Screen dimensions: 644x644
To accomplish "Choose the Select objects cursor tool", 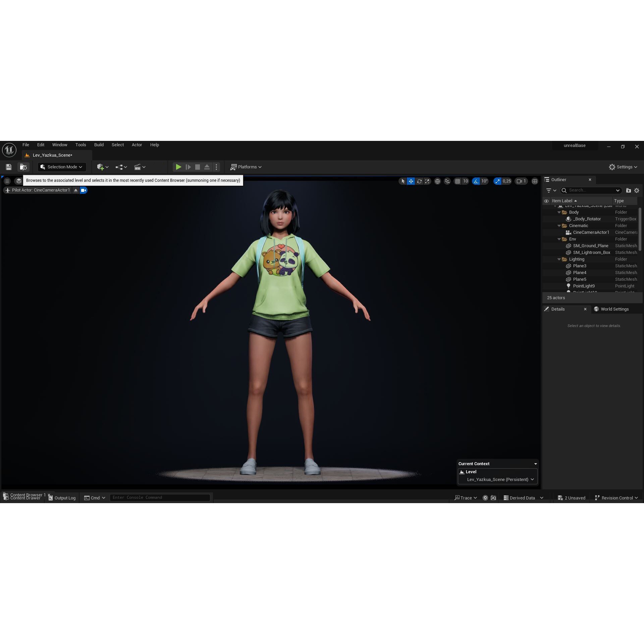I will coord(403,181).
